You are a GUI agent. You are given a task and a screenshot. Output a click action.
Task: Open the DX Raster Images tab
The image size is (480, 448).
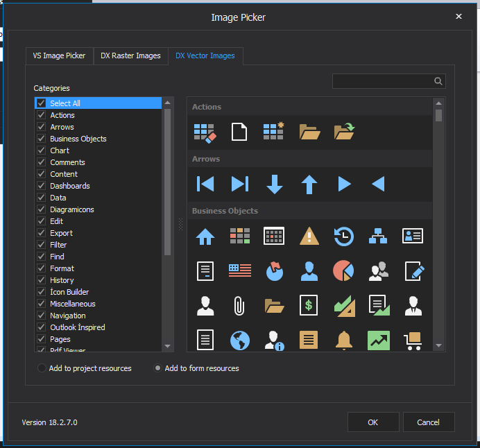coord(130,55)
